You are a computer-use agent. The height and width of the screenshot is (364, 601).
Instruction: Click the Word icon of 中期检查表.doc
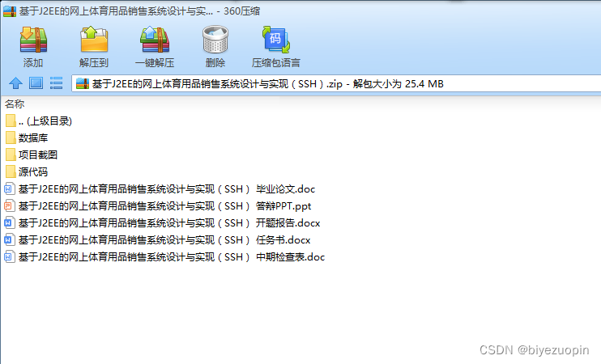pos(10,257)
